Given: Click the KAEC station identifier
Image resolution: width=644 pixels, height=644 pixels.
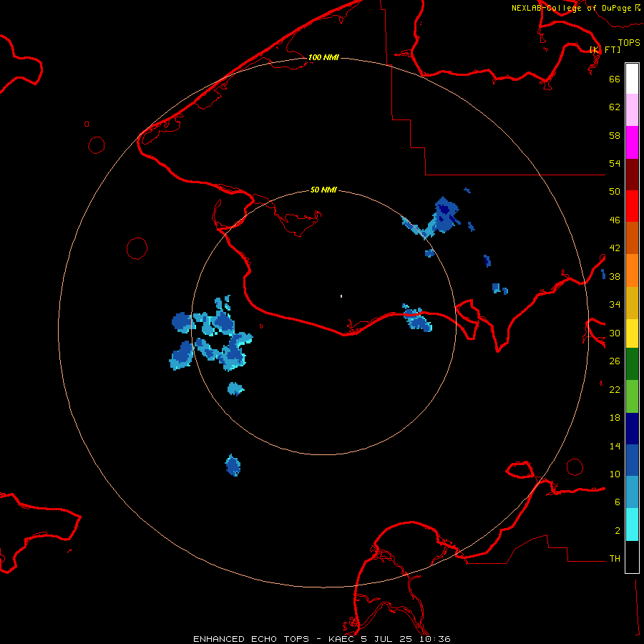Looking at the screenshot, I should pos(343,639).
